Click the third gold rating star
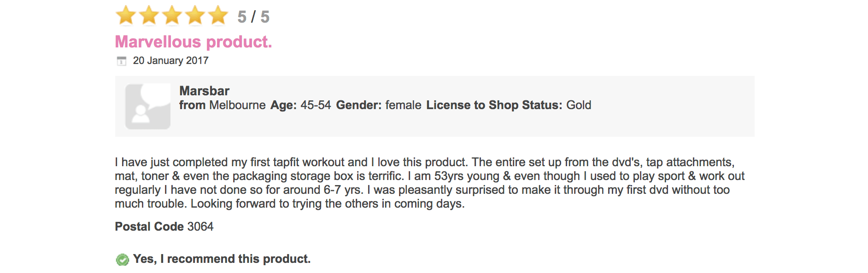The image size is (868, 273). click(x=172, y=15)
